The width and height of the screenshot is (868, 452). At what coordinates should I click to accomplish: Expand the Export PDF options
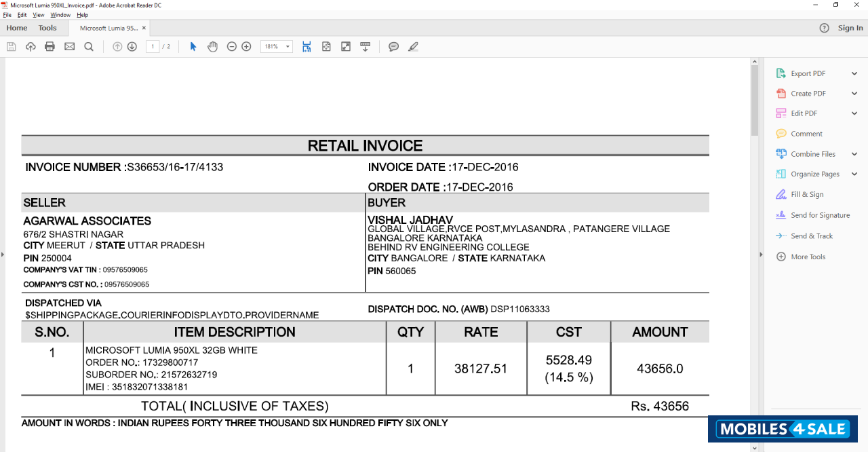tap(854, 73)
